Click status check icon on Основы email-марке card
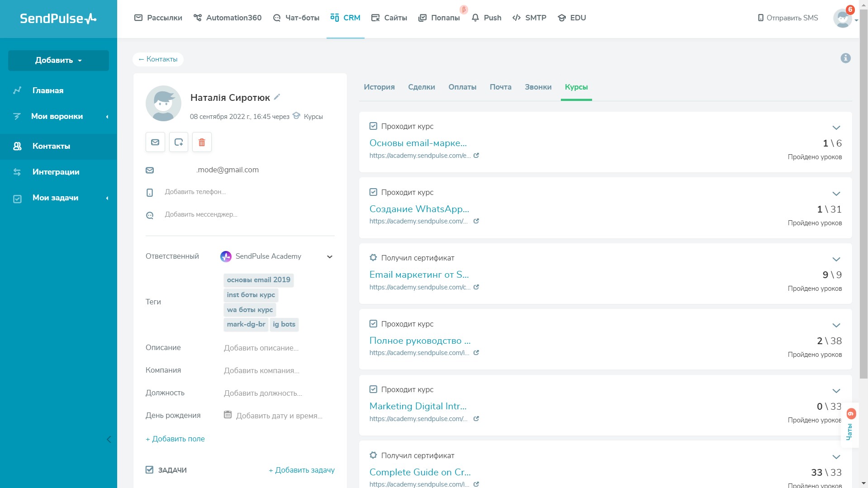The width and height of the screenshot is (868, 488). pyautogui.click(x=373, y=126)
